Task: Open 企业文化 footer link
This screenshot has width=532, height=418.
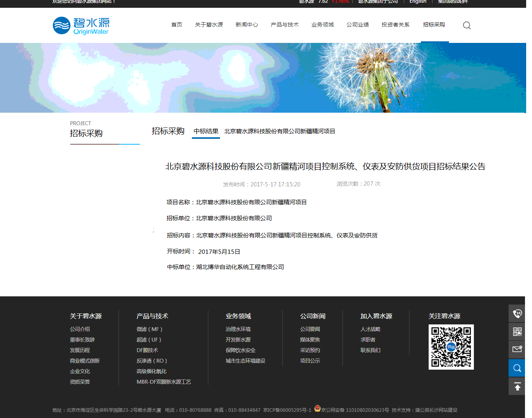Action: click(x=80, y=371)
